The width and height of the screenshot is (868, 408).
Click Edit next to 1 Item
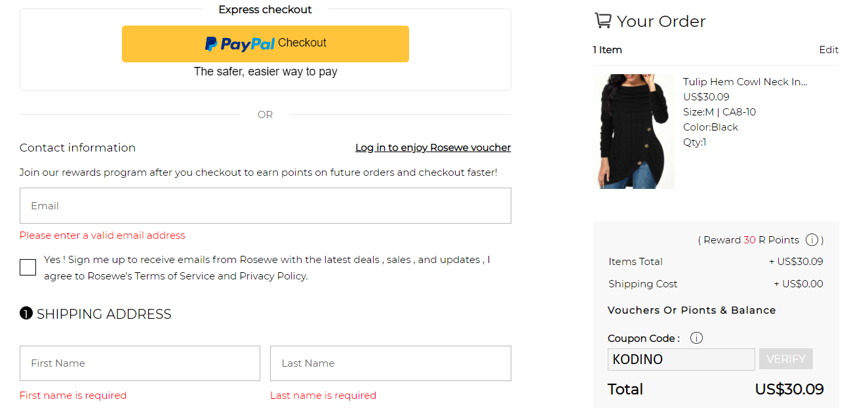pos(829,50)
